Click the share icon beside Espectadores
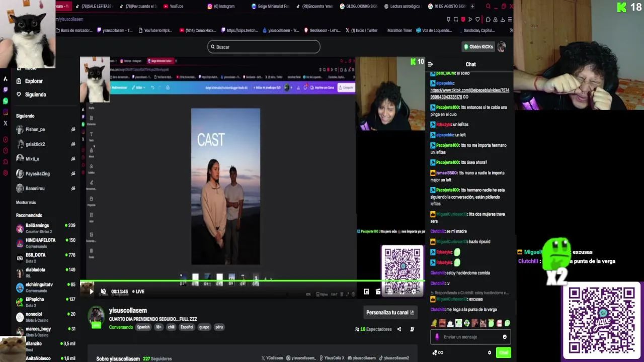 tap(399, 329)
